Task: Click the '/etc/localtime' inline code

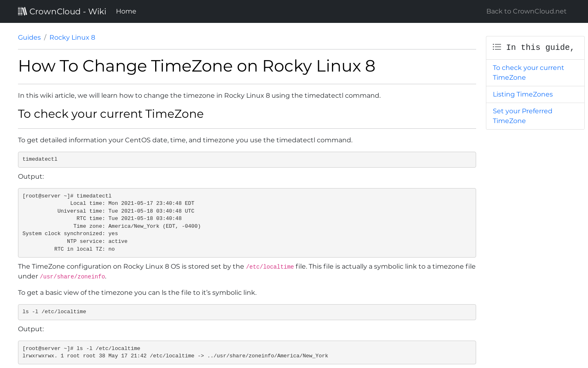Action: tap(270, 267)
